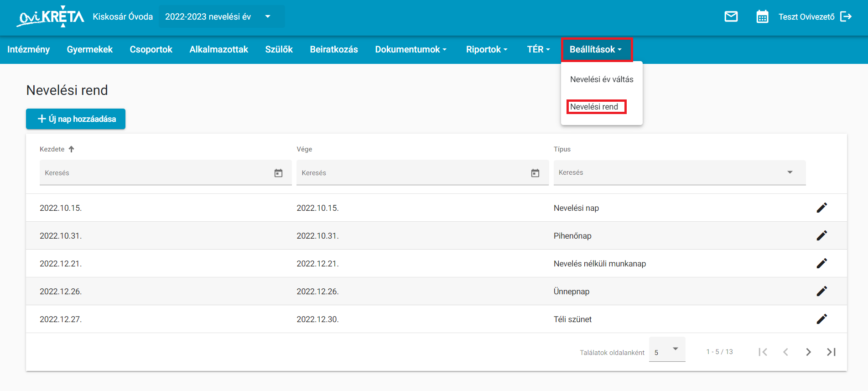The image size is (868, 391).
Task: Expand the Riportok menu
Action: 487,49
